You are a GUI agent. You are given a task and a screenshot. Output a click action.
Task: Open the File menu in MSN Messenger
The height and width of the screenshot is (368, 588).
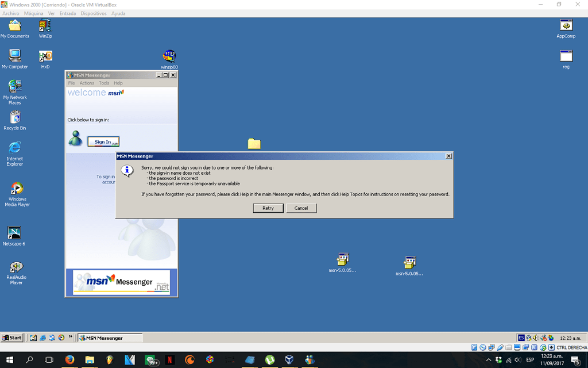71,83
